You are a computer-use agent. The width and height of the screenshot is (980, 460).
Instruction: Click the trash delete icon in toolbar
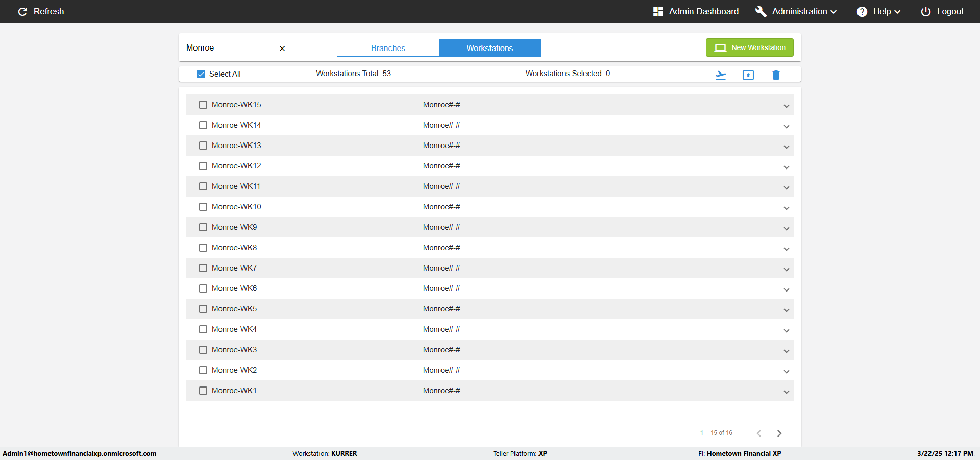776,75
